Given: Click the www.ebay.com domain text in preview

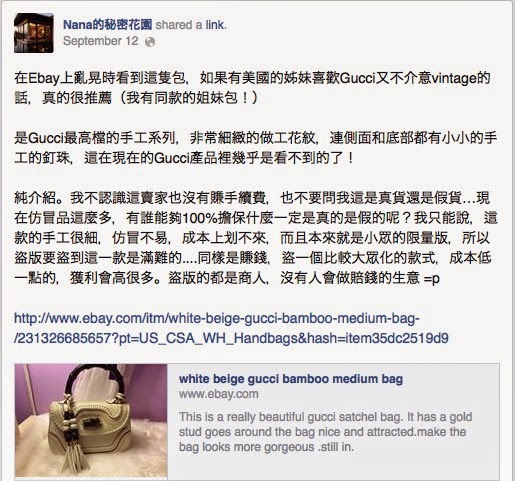Looking at the screenshot, I should 219,394.
